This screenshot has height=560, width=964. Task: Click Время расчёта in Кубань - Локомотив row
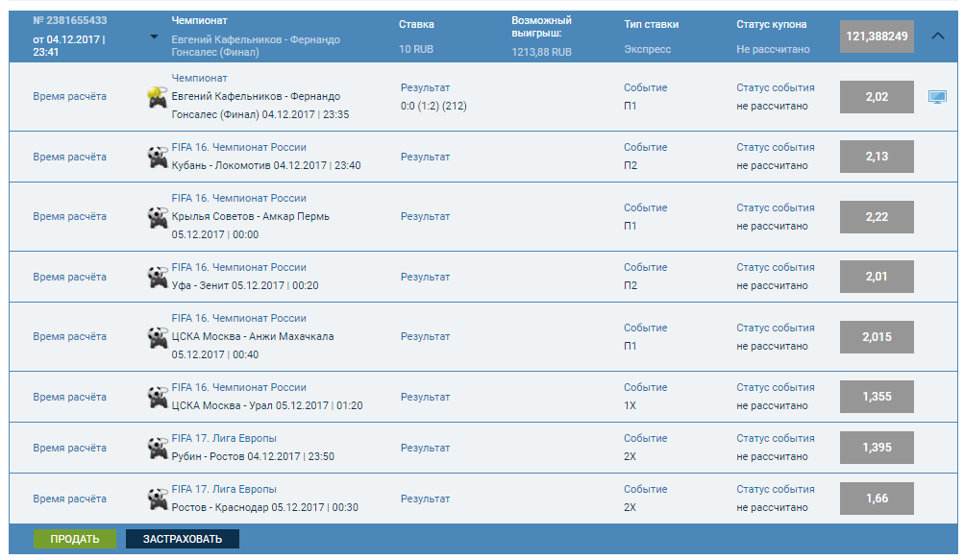(x=69, y=157)
